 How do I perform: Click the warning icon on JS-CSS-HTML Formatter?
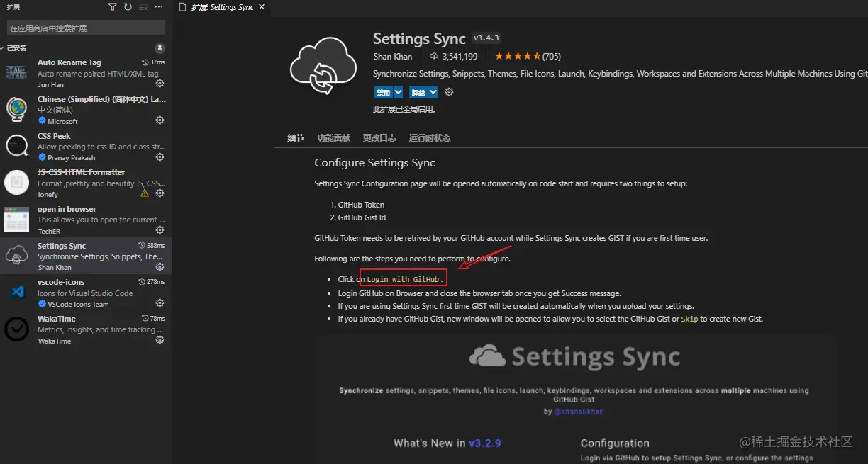click(145, 193)
